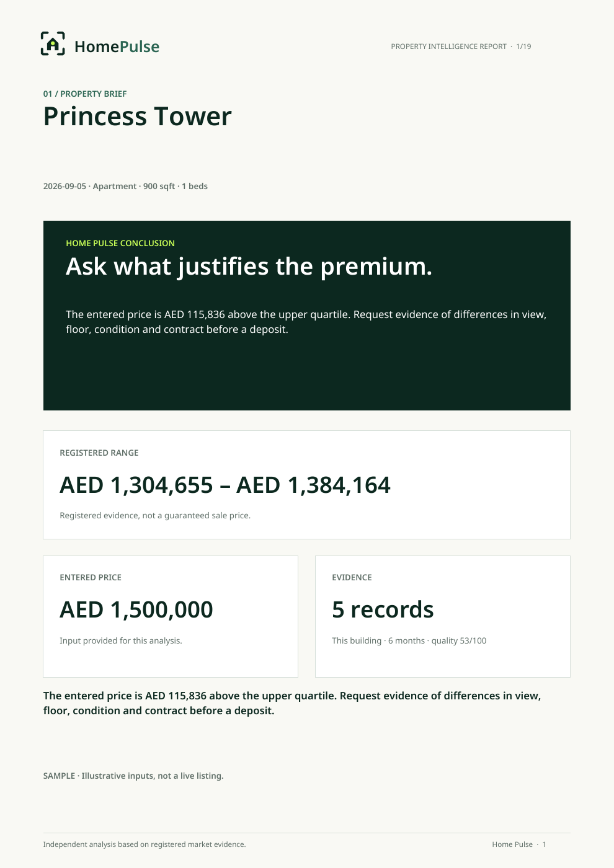Click the property details line with 900 sqft
Viewport: 614px width, 868px height.
(125, 186)
